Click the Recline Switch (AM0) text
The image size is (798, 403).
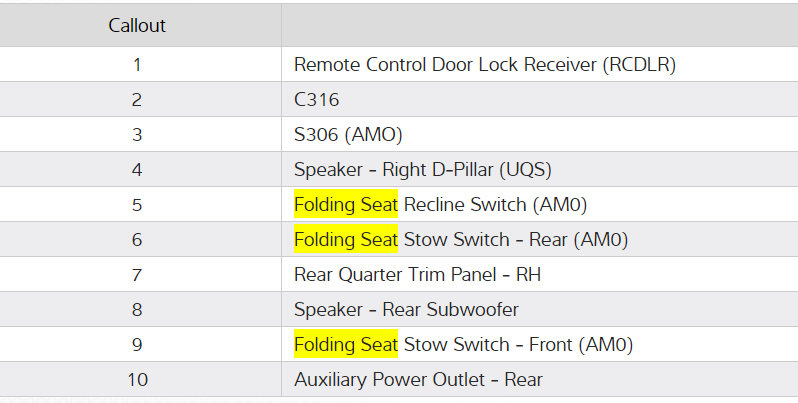point(495,205)
